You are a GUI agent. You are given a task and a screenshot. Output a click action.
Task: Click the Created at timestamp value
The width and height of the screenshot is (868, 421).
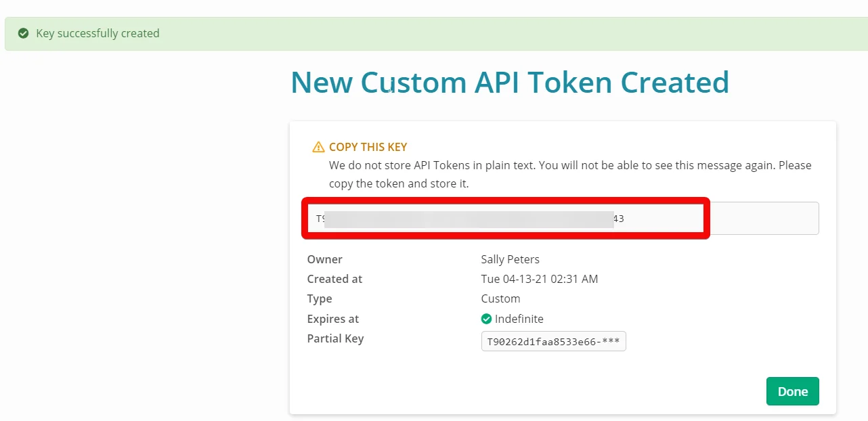(x=539, y=279)
